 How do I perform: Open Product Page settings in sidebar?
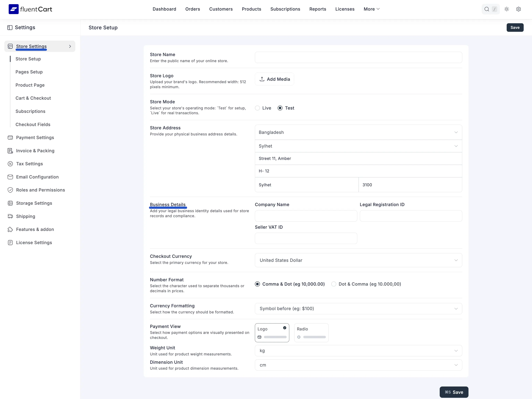(30, 85)
